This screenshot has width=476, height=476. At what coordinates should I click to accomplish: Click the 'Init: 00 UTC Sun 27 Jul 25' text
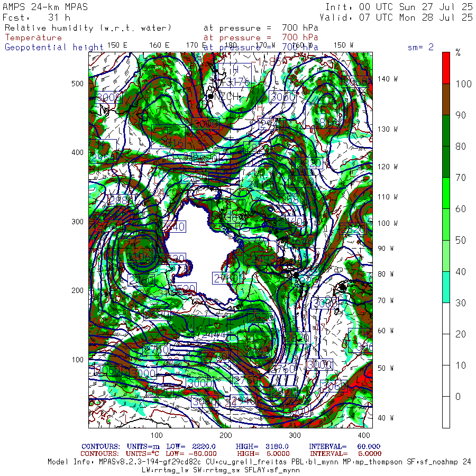(x=399, y=7)
